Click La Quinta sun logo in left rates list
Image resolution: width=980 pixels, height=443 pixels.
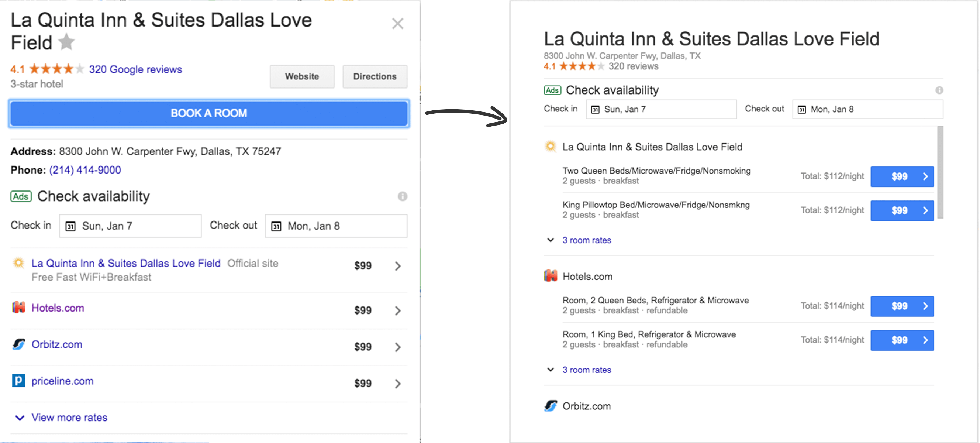point(18,263)
